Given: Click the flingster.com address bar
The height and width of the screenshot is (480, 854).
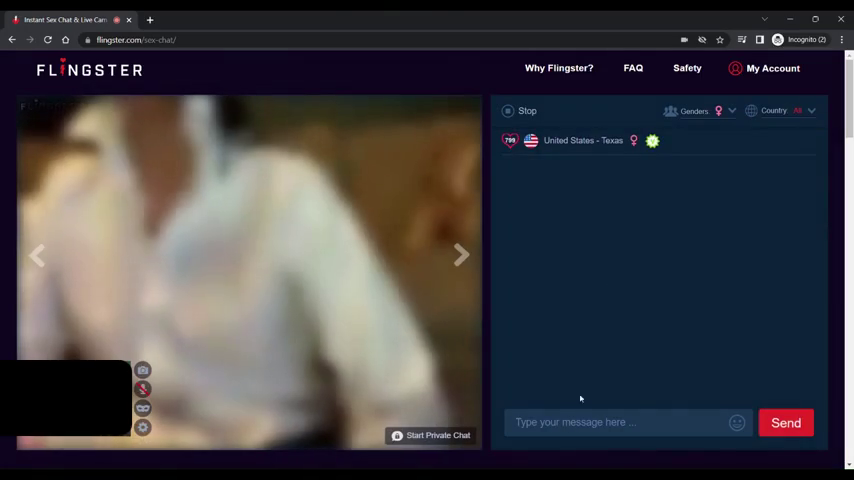Looking at the screenshot, I should tap(381, 40).
